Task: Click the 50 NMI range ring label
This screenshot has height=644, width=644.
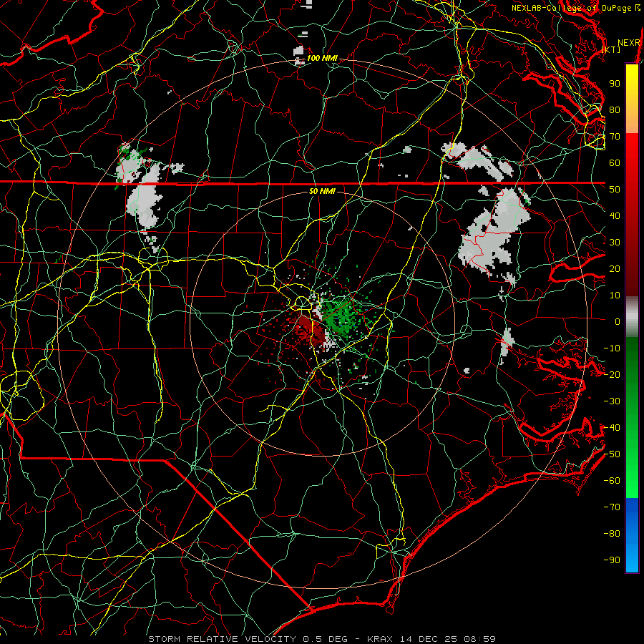Action: tap(322, 191)
